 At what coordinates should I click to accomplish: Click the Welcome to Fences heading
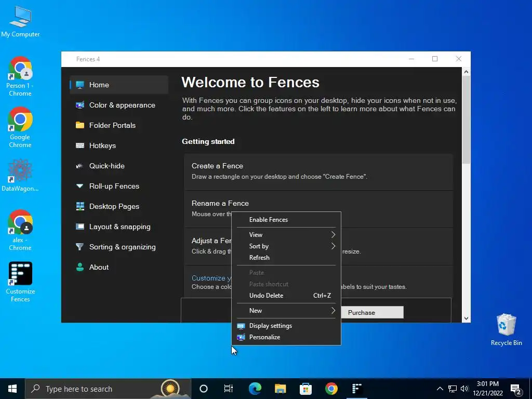pyautogui.click(x=250, y=82)
